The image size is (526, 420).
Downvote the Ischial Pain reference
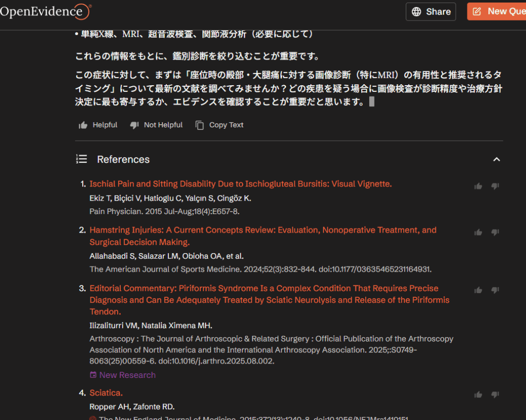(495, 186)
